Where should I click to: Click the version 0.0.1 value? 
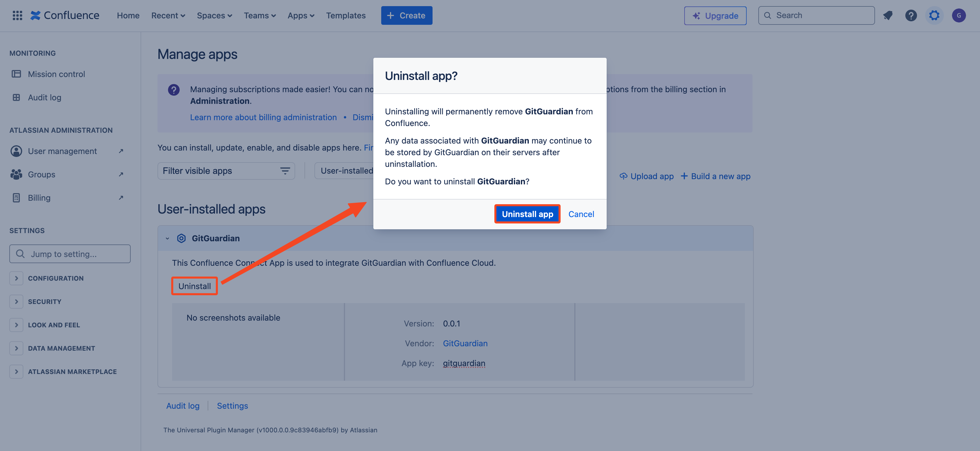(x=452, y=324)
